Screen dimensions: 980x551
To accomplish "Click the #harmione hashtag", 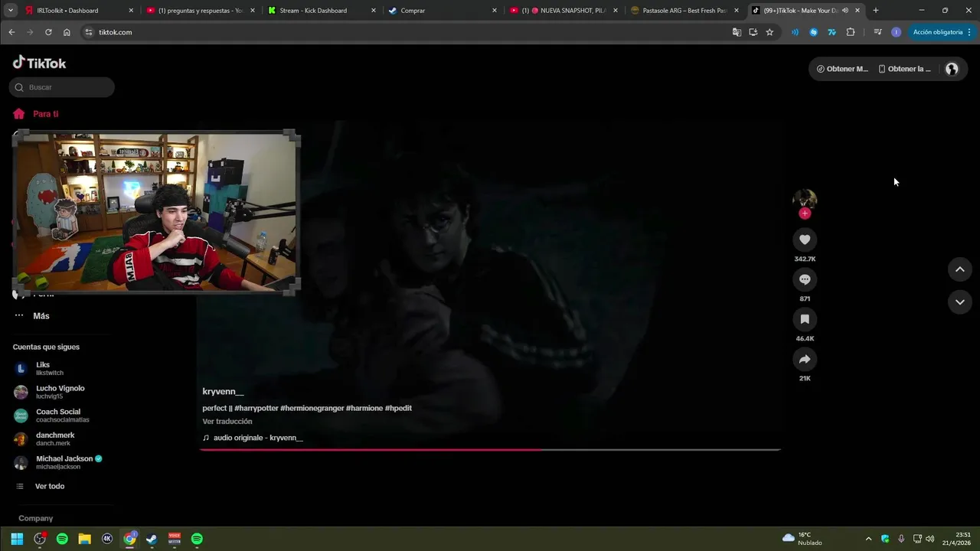I will [364, 409].
